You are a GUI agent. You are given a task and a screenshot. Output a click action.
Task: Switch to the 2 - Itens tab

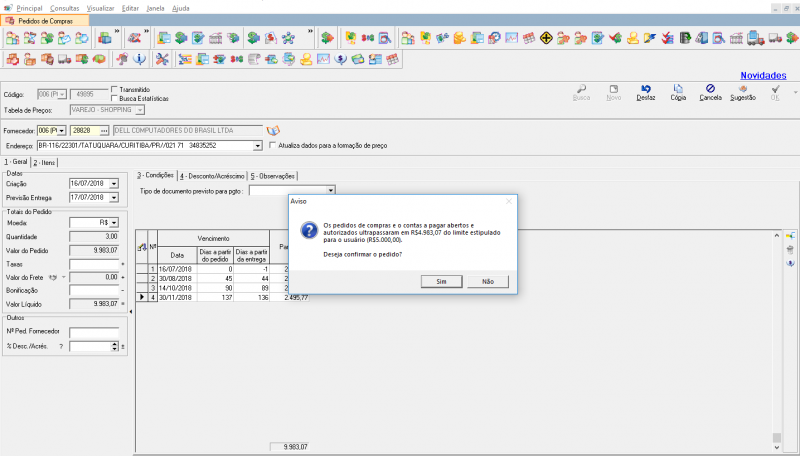tap(45, 162)
